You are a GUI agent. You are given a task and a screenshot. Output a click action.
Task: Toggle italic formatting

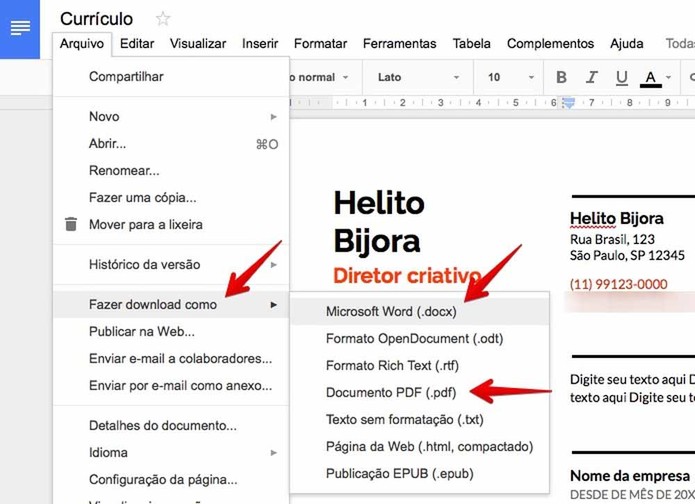pyautogui.click(x=591, y=77)
